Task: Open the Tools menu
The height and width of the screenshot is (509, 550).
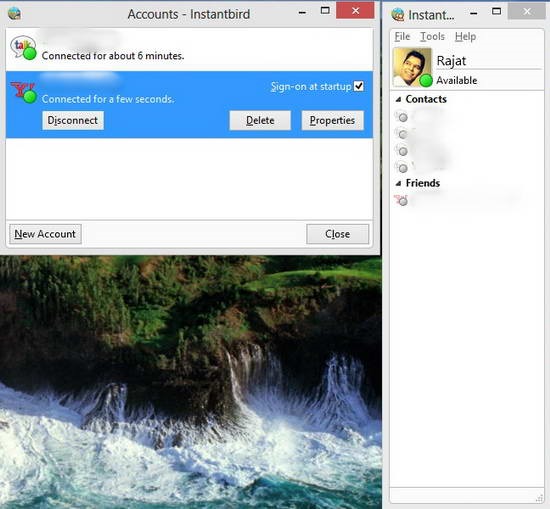Action: click(432, 36)
